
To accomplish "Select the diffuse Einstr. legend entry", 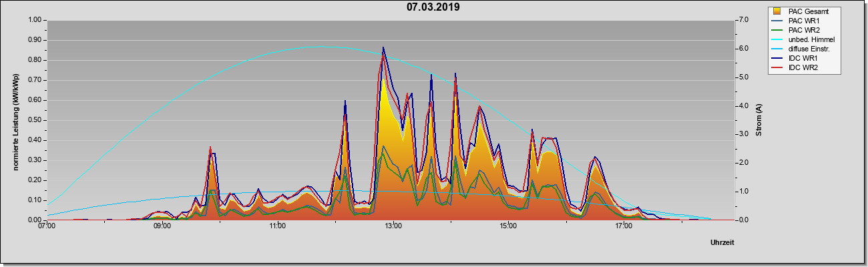I will click(x=811, y=49).
